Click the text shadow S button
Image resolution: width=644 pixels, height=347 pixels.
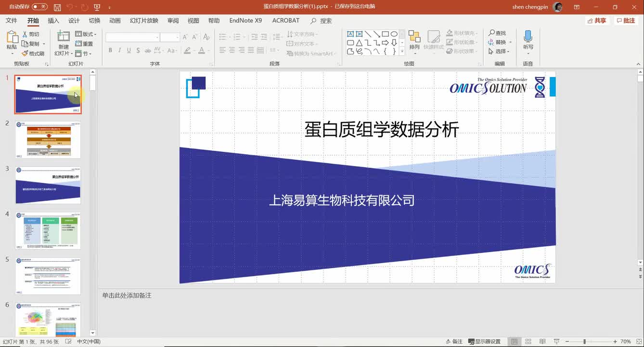(138, 50)
